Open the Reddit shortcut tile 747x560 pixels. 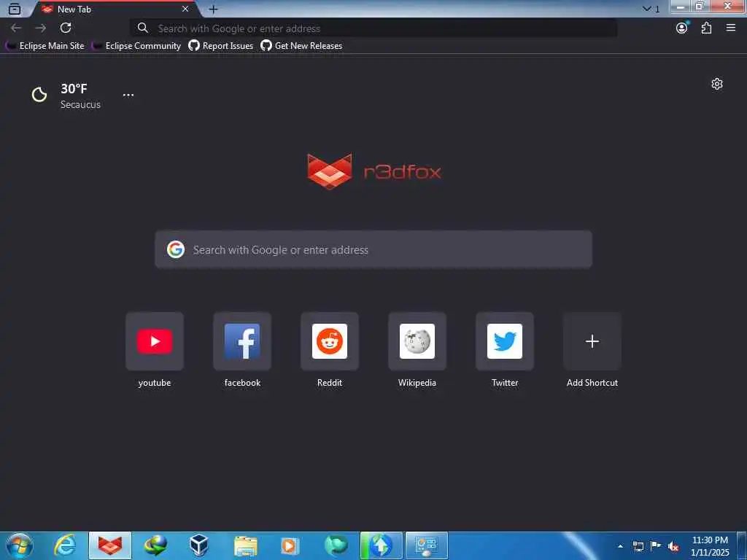click(x=330, y=341)
